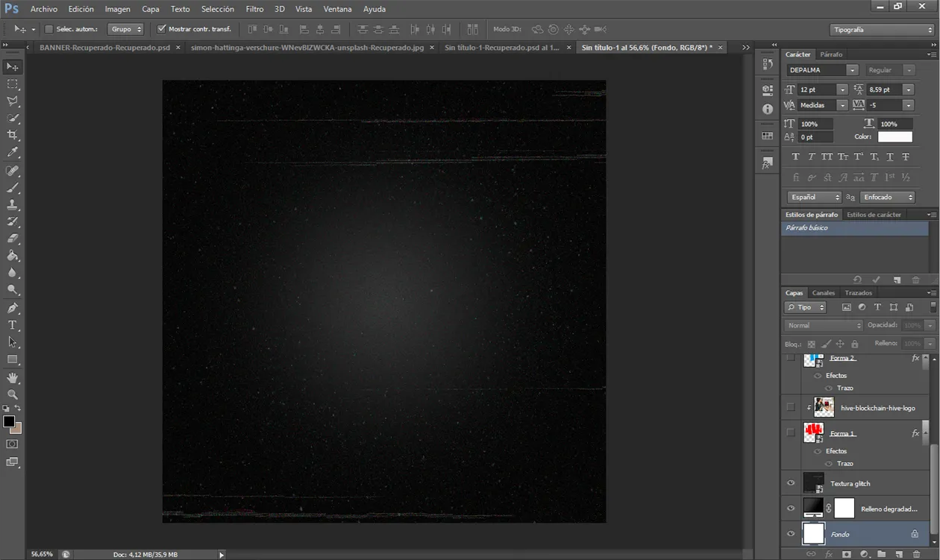Image resolution: width=940 pixels, height=560 pixels.
Task: Click the Relleno degradado mask thumbnail
Action: point(844,509)
